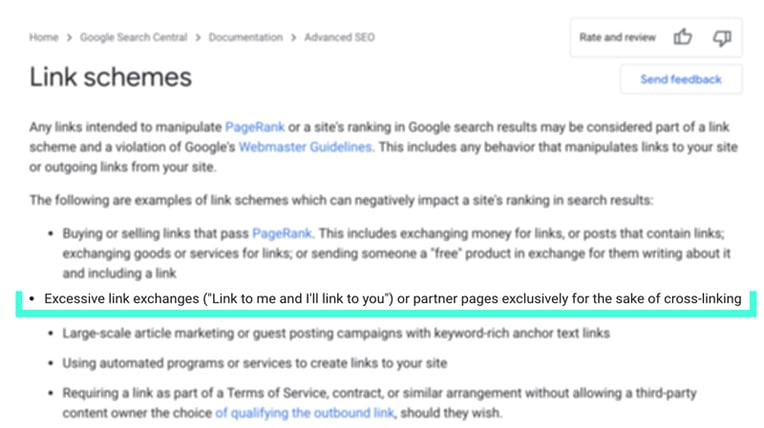Go to the Home breadcrumb
The width and height of the screenshot is (764, 428).
tap(43, 38)
